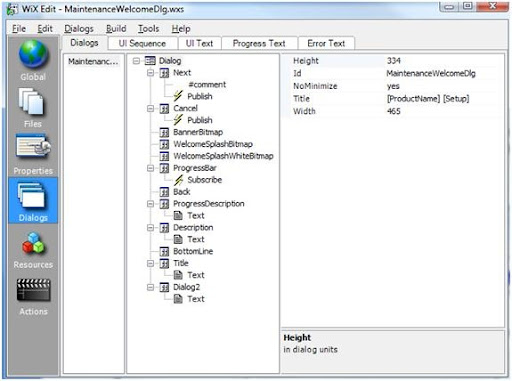This screenshot has height=381, width=512.
Task: Switch to the Error Text tab
Action: click(326, 43)
